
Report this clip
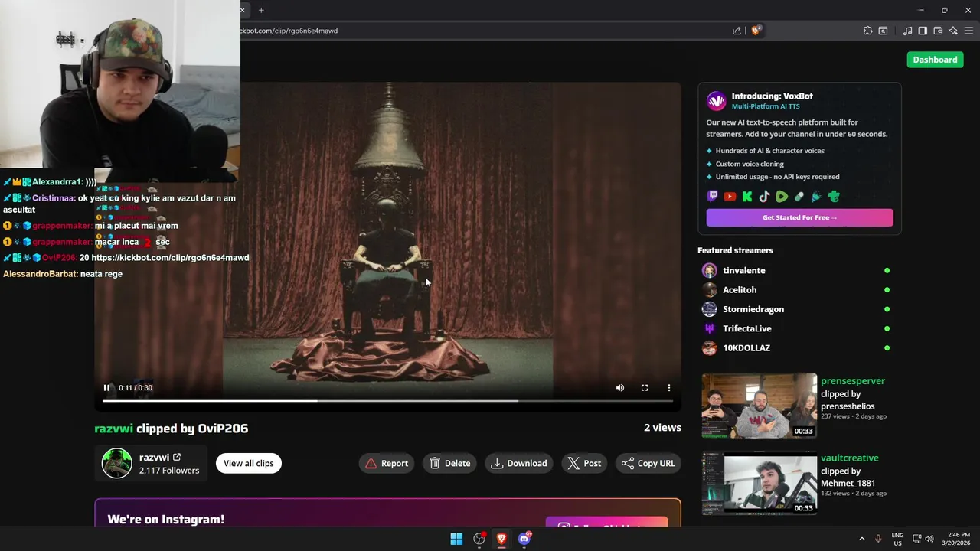click(387, 463)
